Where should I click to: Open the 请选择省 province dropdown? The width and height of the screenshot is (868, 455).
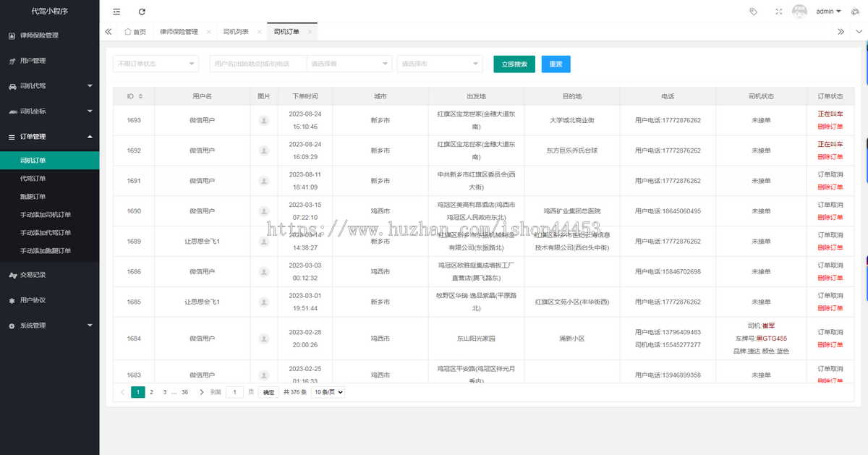tap(349, 64)
